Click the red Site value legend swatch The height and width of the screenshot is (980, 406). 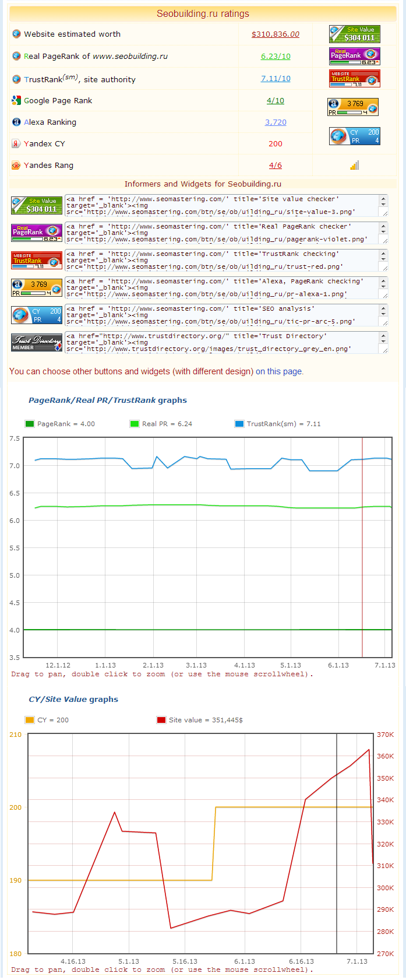point(161,720)
